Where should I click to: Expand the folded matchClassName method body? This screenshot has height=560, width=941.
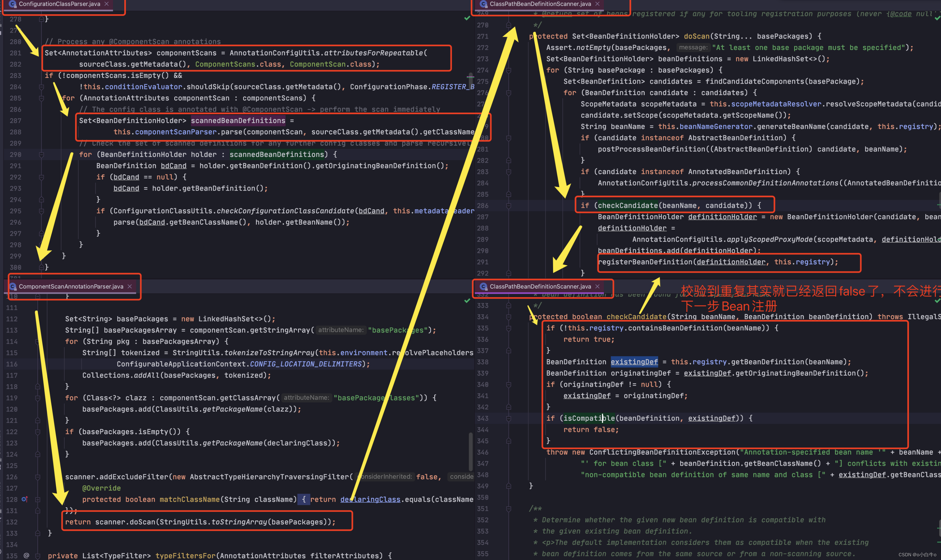click(x=38, y=499)
